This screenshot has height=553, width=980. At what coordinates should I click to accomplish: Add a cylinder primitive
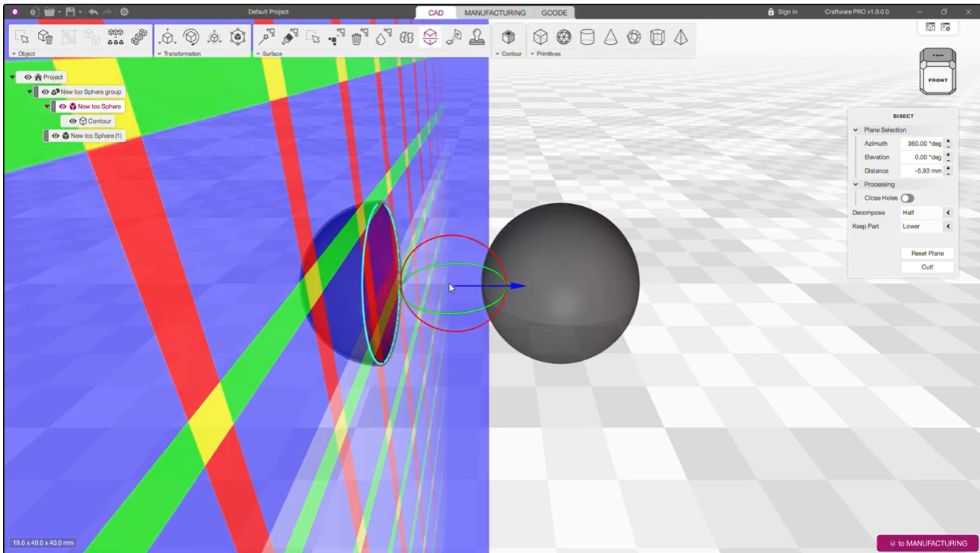coord(587,37)
